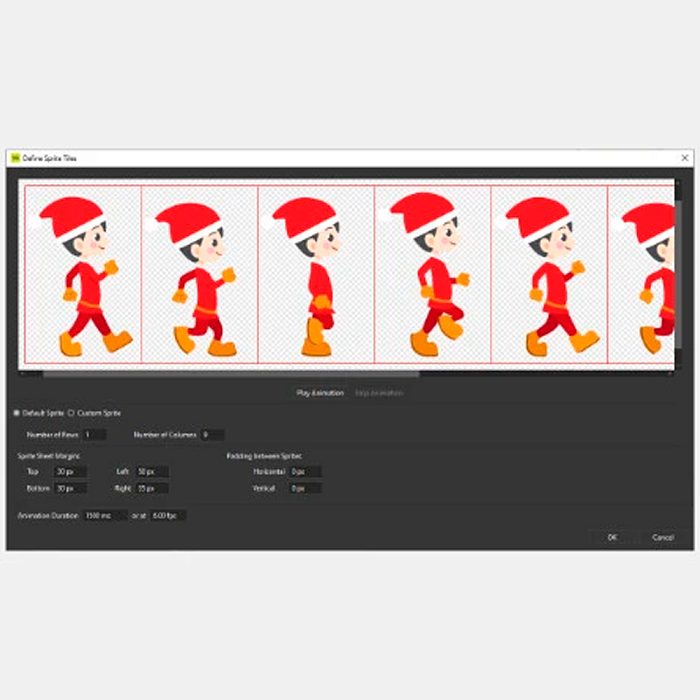The width and height of the screenshot is (700, 700).
Task: Click the Top margin field
Action: pyautogui.click(x=70, y=471)
